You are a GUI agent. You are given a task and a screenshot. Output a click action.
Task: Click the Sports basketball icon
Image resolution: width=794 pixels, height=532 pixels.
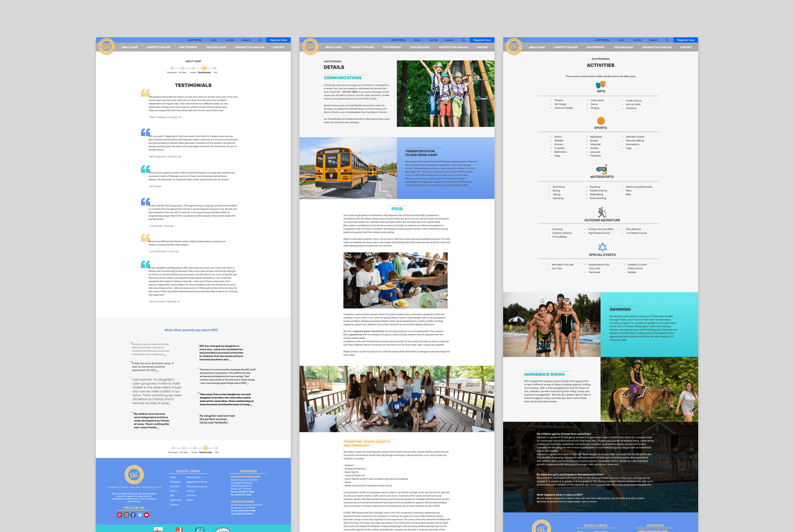601,121
